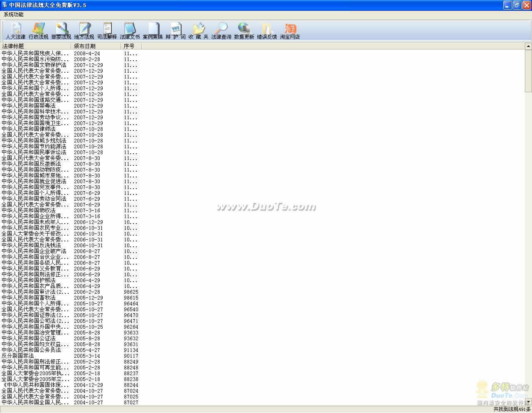Open the 司法解释 category
This screenshot has height=413, width=532.
(107, 31)
